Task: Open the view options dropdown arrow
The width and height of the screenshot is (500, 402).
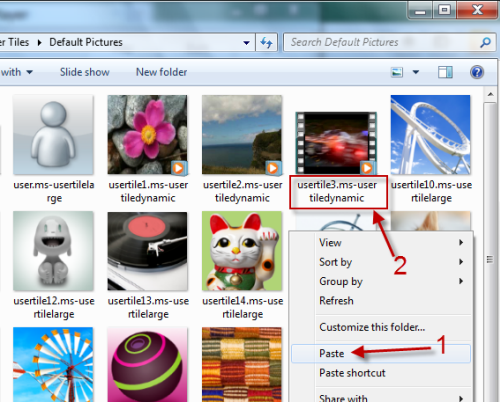Action: tap(416, 72)
